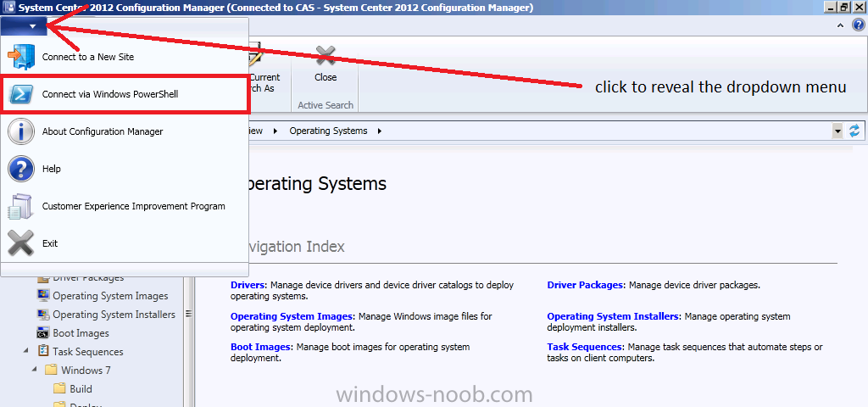Click the Operating System Installers tree icon
The image size is (868, 407).
(x=43, y=315)
